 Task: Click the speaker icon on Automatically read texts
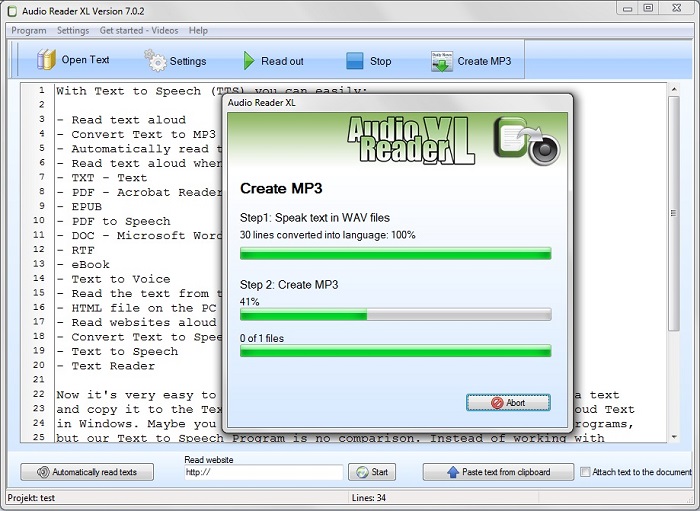[x=43, y=472]
